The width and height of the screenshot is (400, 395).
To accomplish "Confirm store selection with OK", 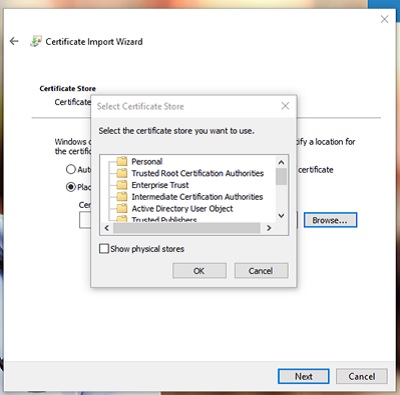I will pyautogui.click(x=199, y=271).
